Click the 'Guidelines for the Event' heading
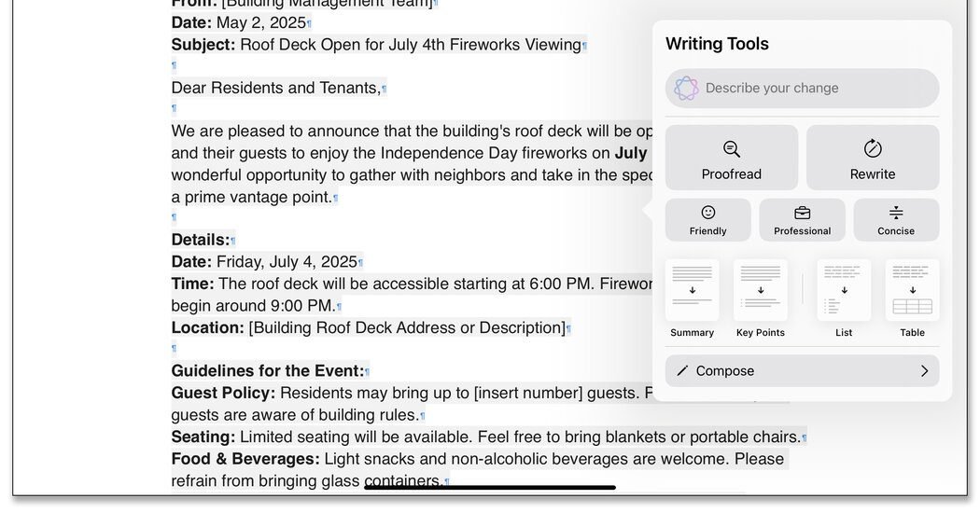980x513 pixels. point(267,371)
